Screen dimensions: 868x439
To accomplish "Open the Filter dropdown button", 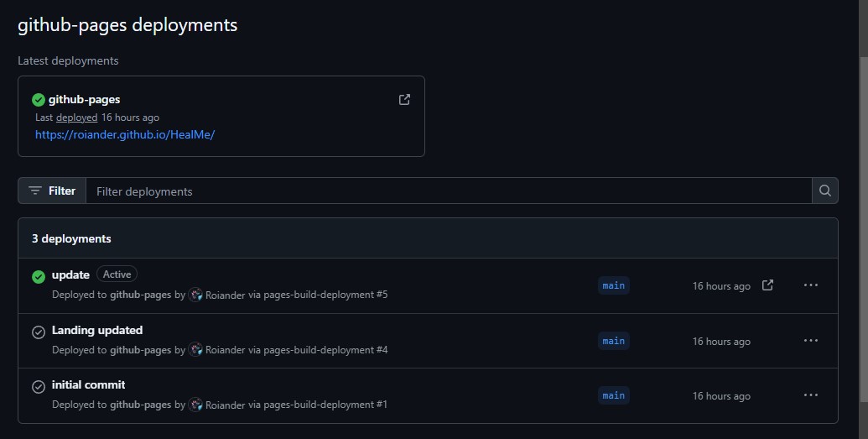I will 52,191.
